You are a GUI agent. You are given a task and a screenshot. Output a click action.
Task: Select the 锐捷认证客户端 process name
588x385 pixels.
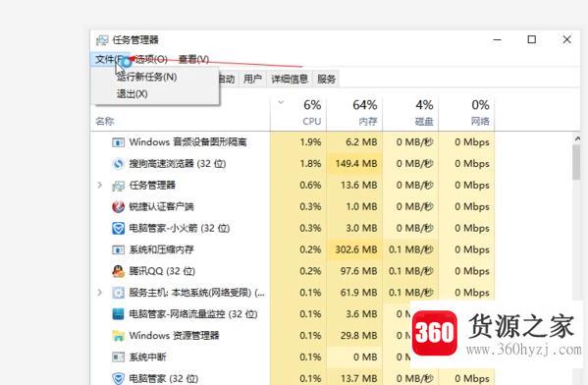[161, 206]
